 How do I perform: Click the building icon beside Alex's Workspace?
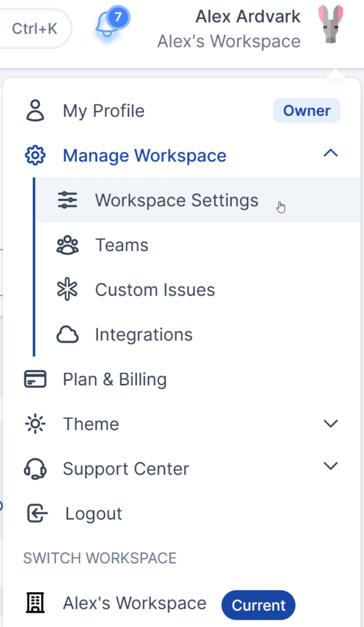35,603
